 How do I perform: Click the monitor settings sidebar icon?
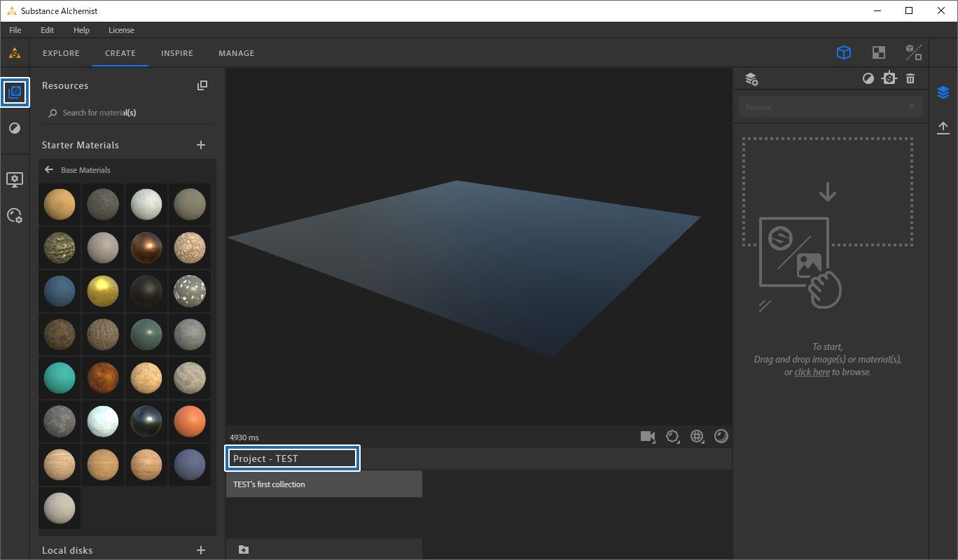(15, 179)
